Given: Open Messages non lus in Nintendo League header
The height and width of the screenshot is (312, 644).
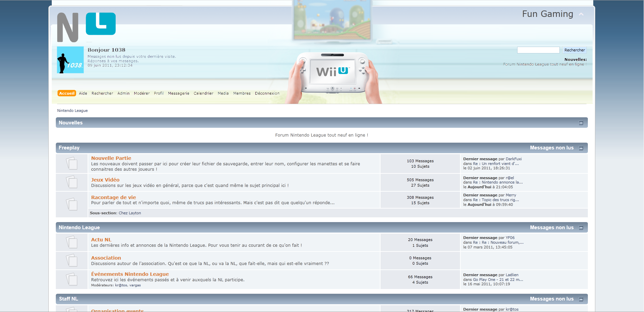Looking at the screenshot, I should click(x=552, y=227).
